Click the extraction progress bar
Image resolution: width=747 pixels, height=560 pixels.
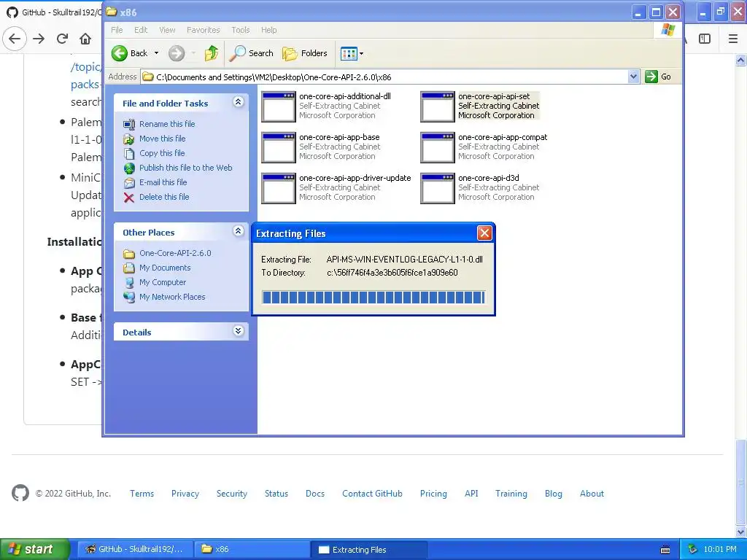click(373, 297)
